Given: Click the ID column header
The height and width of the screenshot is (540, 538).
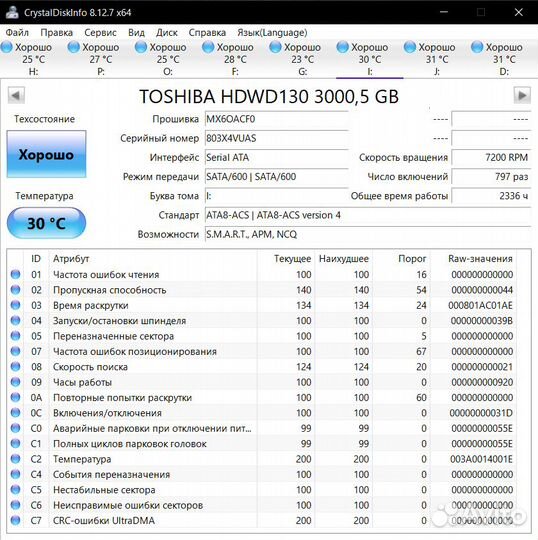Looking at the screenshot, I should tap(36, 259).
